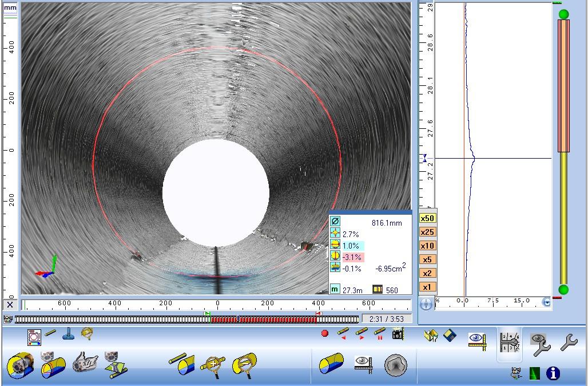Click the top green range handle
588x386 pixels.
563,14
